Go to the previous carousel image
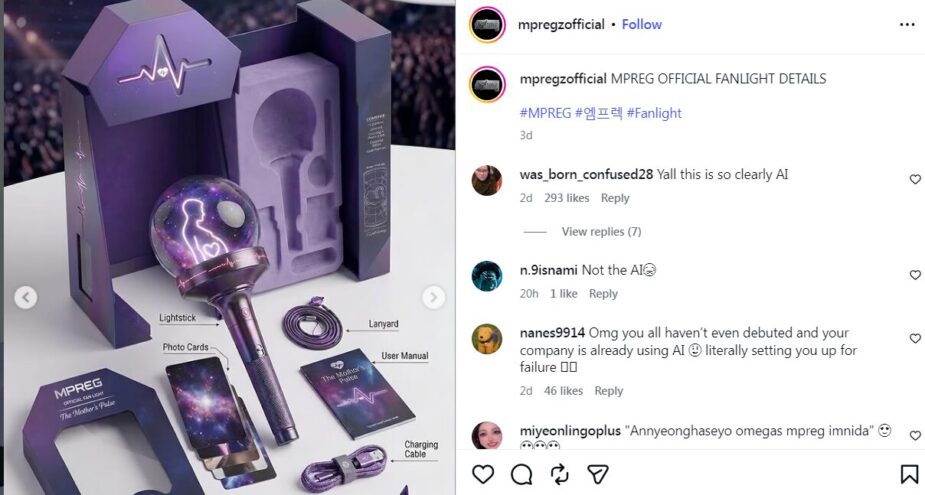Viewport: 925px width, 495px height. pyautogui.click(x=25, y=297)
